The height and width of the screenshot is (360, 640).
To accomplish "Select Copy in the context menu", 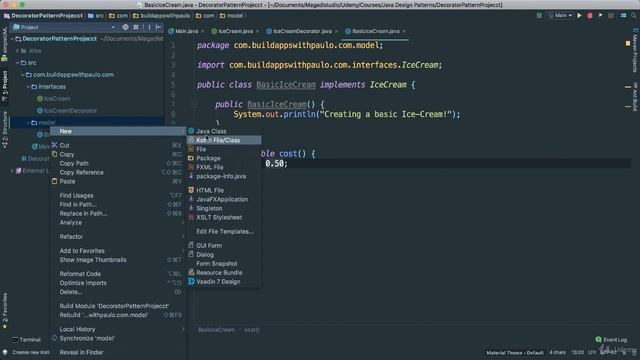I will [118, 154].
